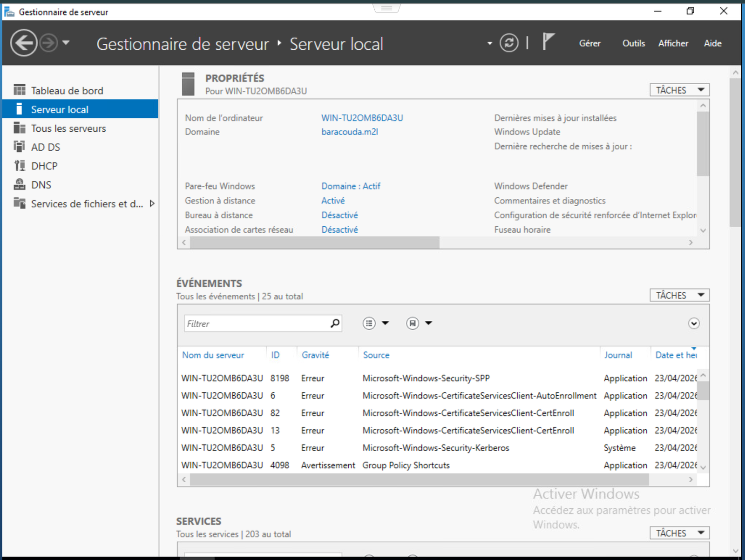The image size is (745, 560).
Task: Click the Propriétés panel vertical scrollbar
Action: [x=703, y=144]
